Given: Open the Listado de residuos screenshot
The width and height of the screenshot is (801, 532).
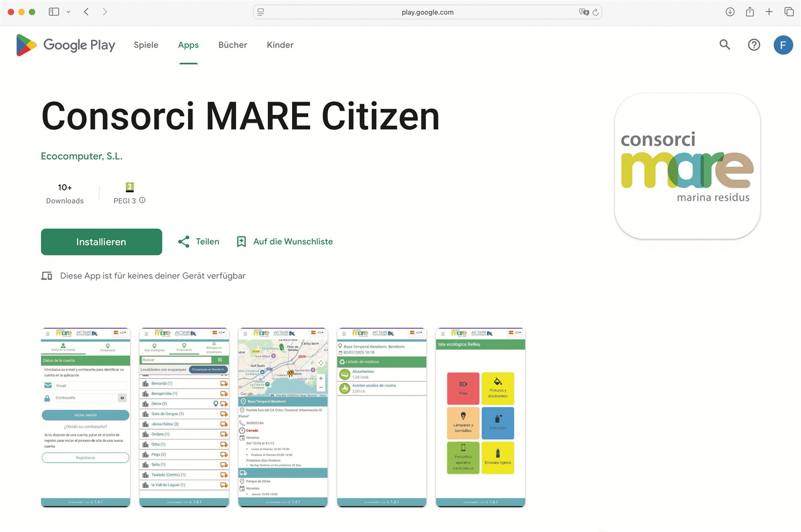Looking at the screenshot, I should [x=382, y=417].
